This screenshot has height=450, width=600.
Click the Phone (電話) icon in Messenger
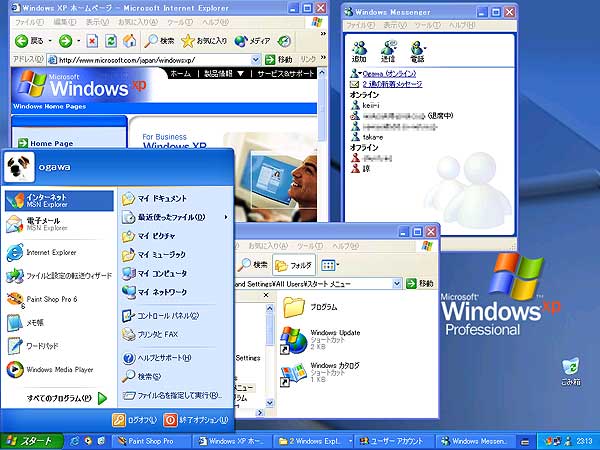[417, 51]
